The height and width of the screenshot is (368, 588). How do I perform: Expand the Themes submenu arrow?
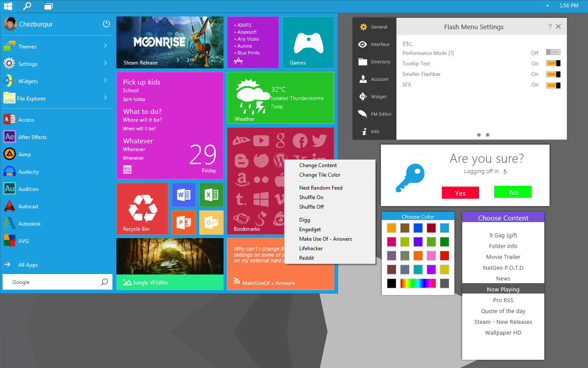click(105, 46)
